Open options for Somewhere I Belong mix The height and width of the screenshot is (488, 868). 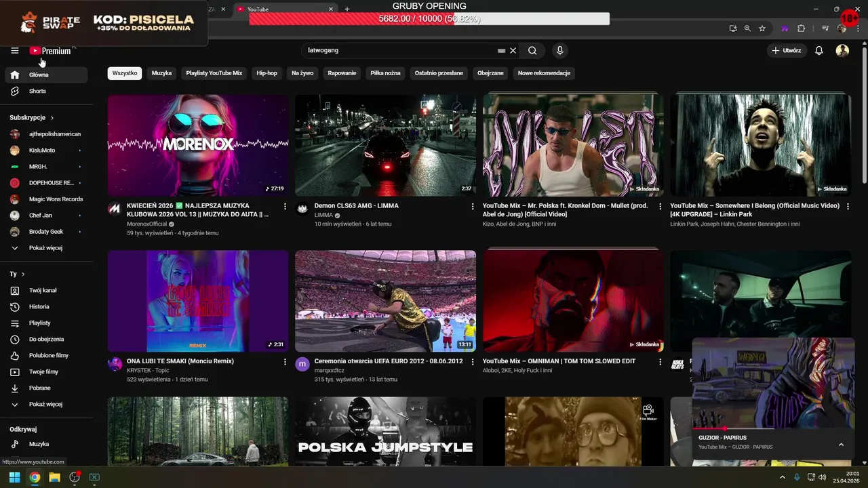[848, 206]
